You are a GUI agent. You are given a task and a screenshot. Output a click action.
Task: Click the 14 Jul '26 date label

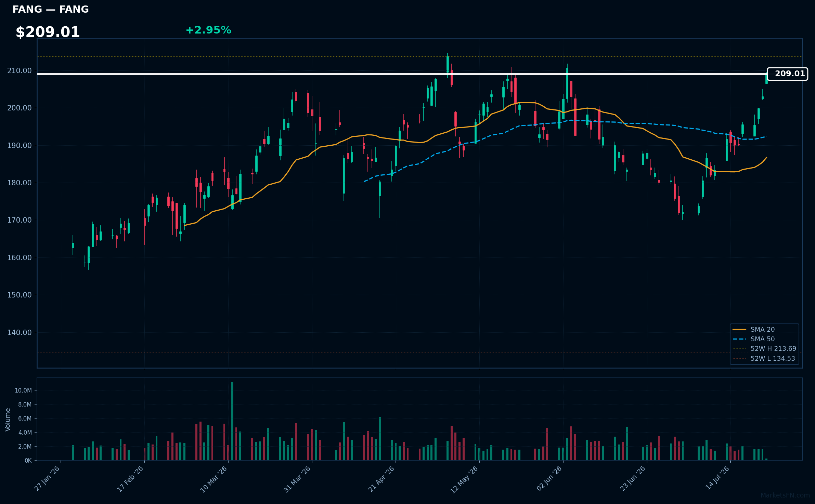717,478
